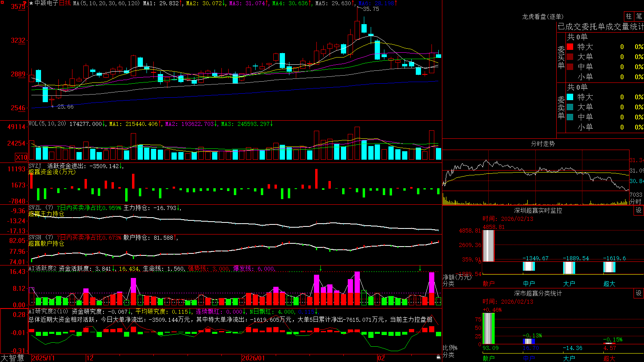Click the cyan 特大 sell-order color swatch
Viewport: 644px width, 362px height.
[x=570, y=97]
